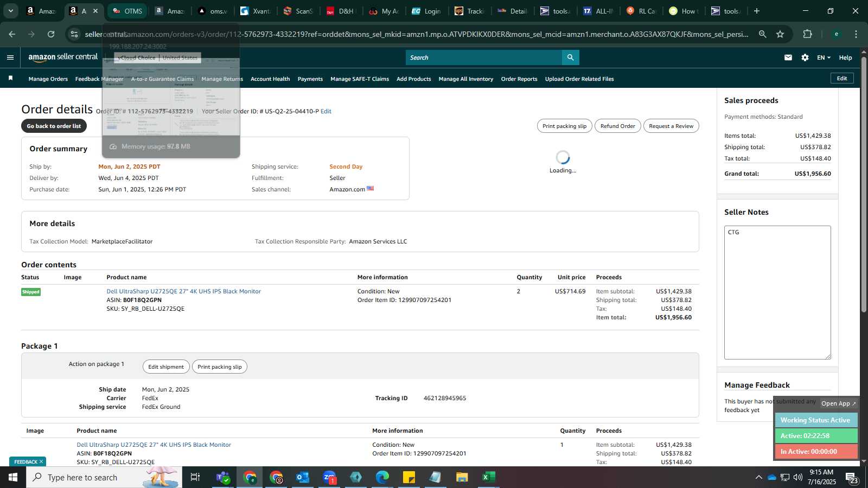Click the Edit button in the navigation bar
Image resolution: width=868 pixels, height=488 pixels.
pyautogui.click(x=842, y=78)
